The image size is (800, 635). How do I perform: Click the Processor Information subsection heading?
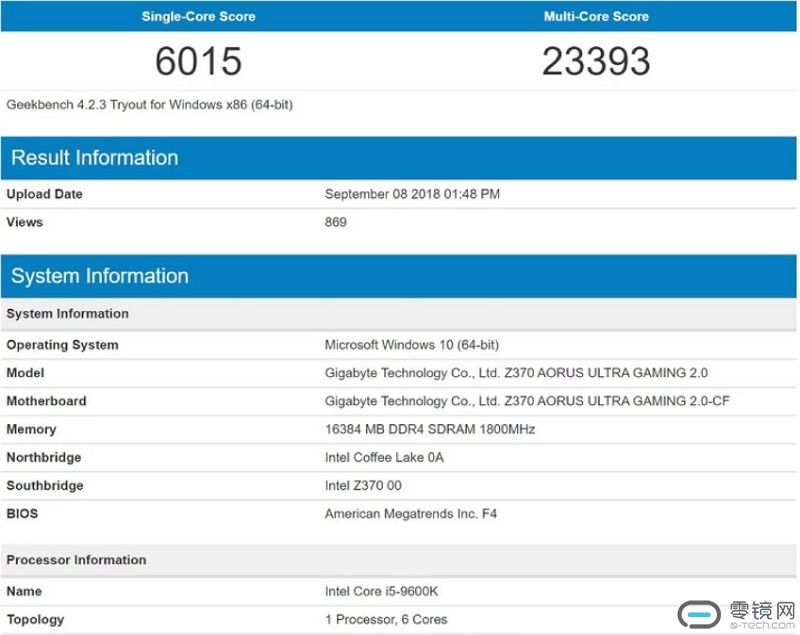[76, 560]
